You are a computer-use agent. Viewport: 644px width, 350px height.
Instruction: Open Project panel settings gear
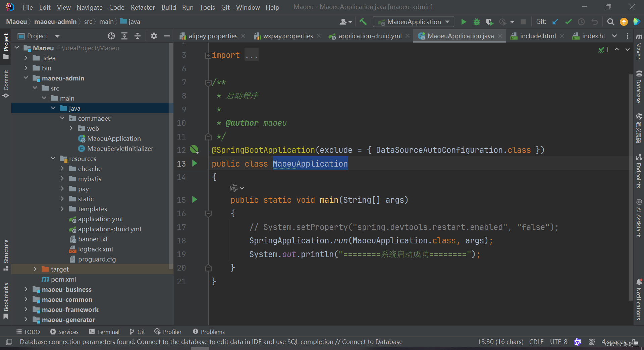(x=154, y=36)
